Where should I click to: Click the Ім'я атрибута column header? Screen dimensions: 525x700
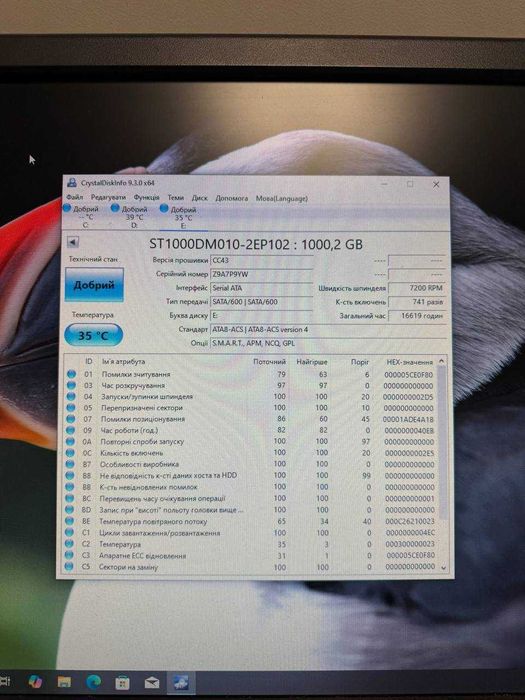coord(124,362)
